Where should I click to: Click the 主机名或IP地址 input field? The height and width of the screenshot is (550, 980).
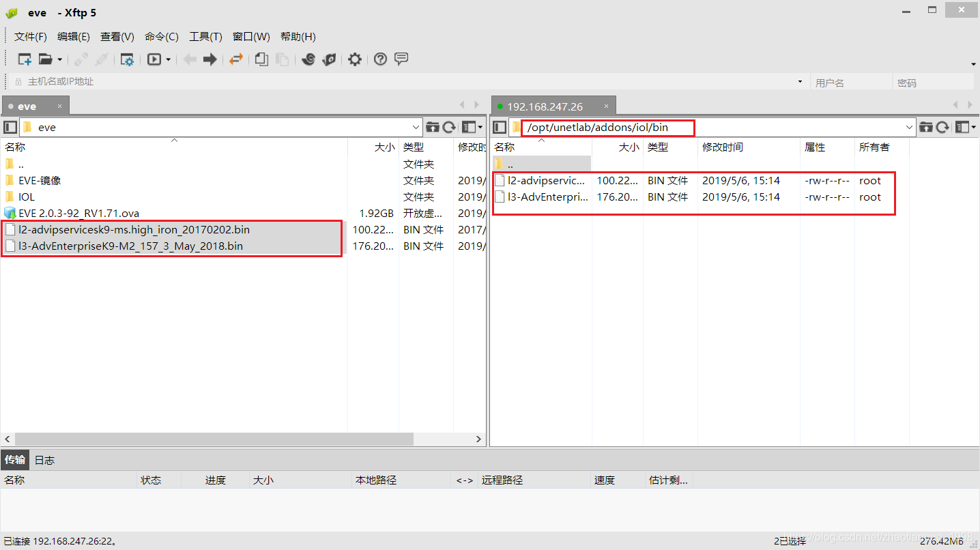coord(409,82)
